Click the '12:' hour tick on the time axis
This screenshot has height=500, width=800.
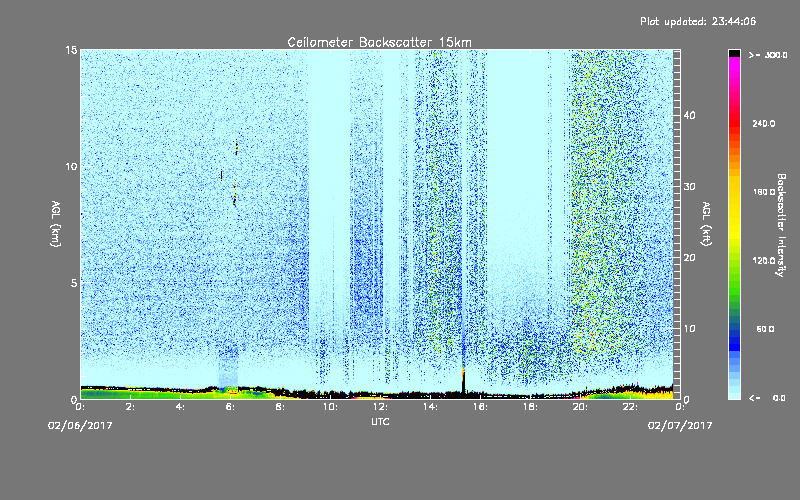point(380,407)
